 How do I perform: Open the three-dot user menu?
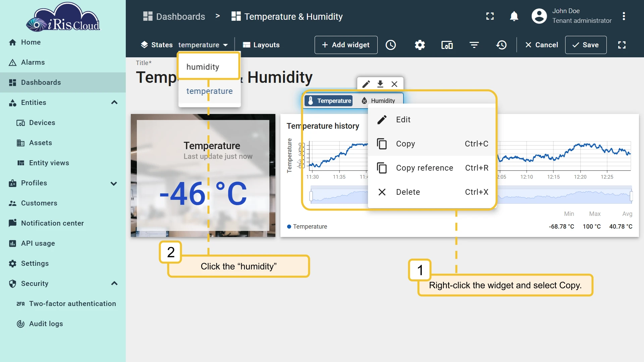click(x=624, y=16)
